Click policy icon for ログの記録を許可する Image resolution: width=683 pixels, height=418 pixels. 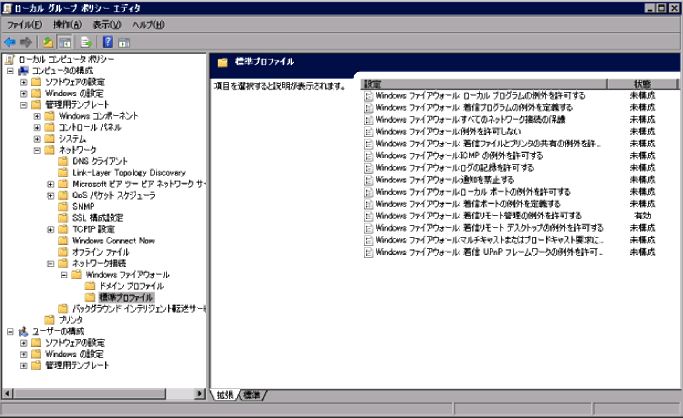tap(369, 168)
